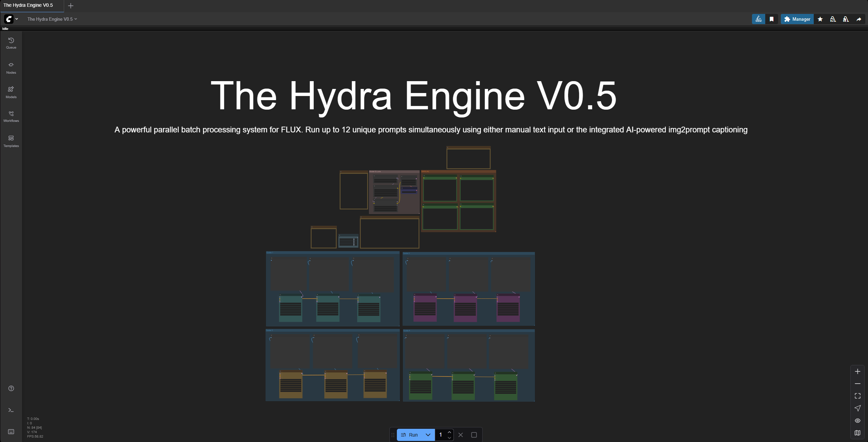
Task: Toggle the minimap icon
Action: pyautogui.click(x=857, y=433)
